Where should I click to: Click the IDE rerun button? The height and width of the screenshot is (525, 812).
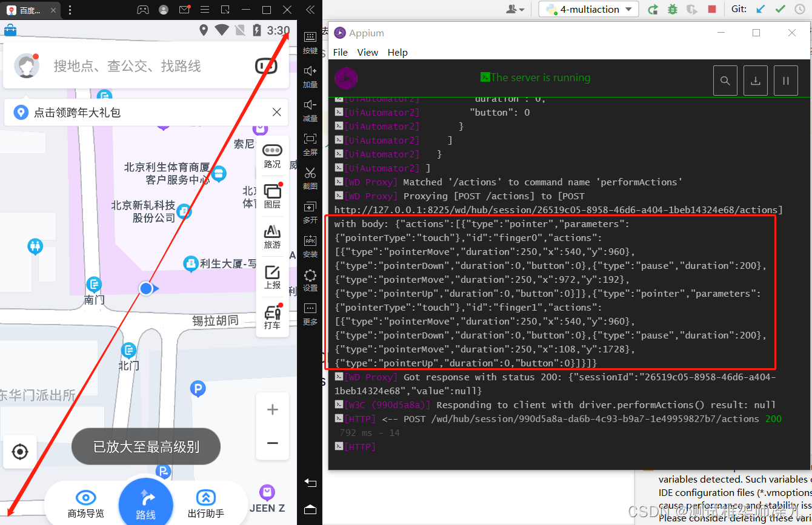click(x=653, y=9)
